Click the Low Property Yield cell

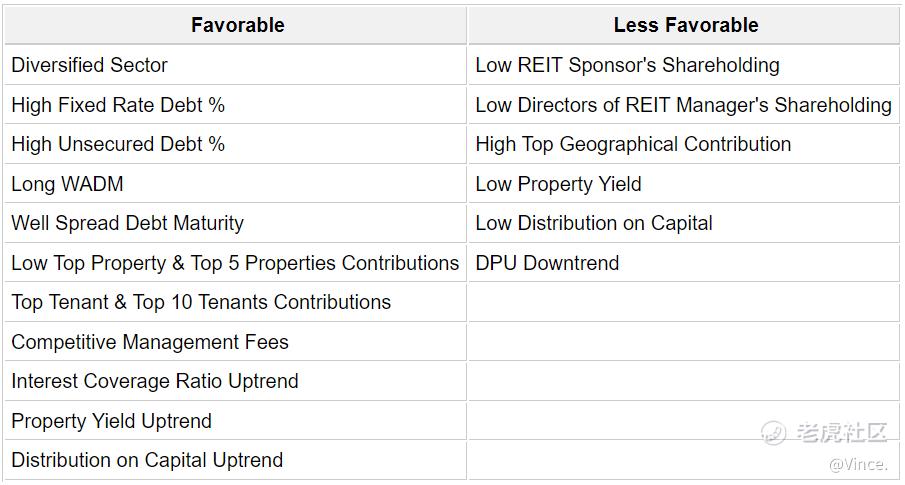point(684,184)
